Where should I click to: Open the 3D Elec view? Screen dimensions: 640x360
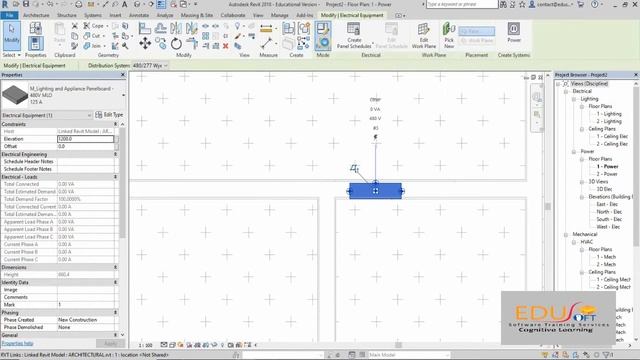[x=604, y=189]
